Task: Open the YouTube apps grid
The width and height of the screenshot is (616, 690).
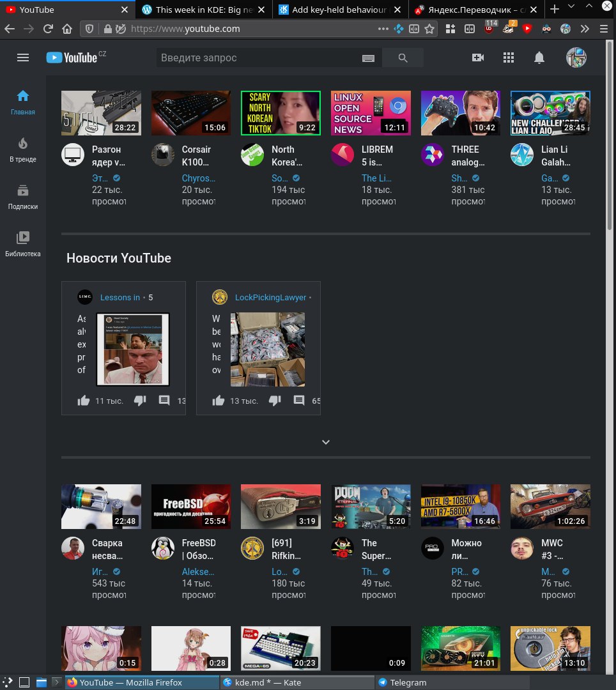Action: (509, 57)
